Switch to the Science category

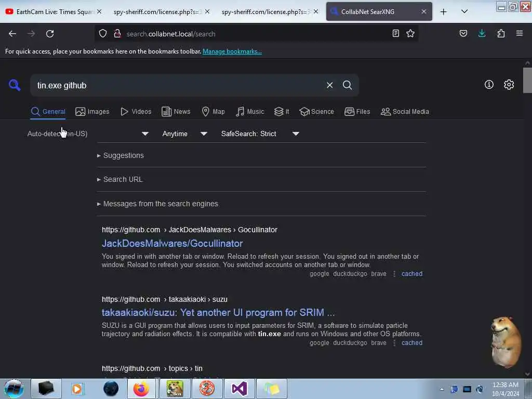click(317, 112)
